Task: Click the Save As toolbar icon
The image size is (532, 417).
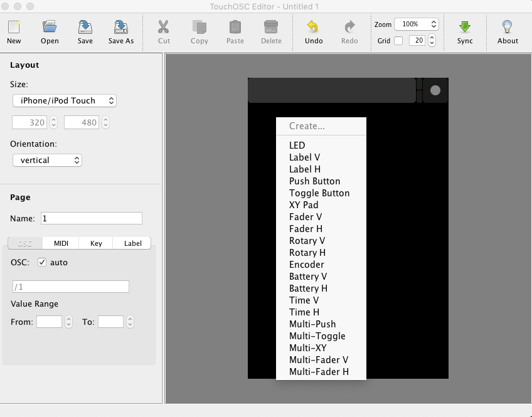Action: click(x=121, y=27)
